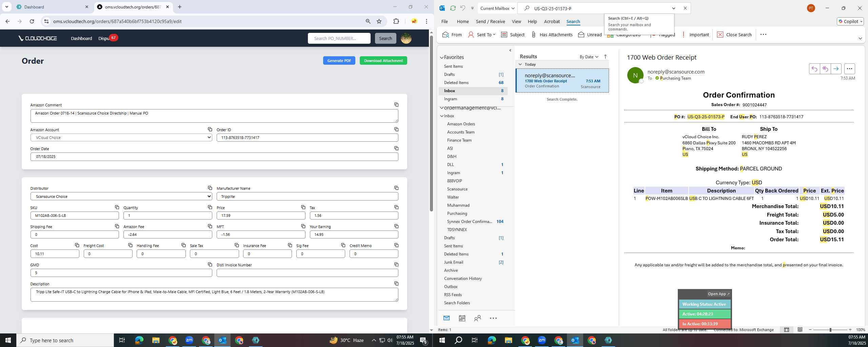Clear the Outlook search box

685,8
